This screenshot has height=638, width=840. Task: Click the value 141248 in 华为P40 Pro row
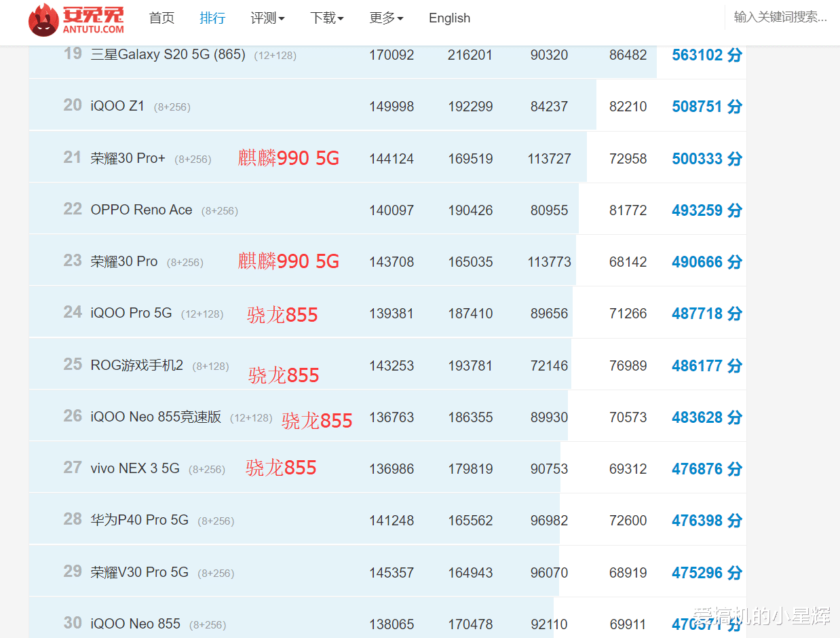pyautogui.click(x=392, y=521)
